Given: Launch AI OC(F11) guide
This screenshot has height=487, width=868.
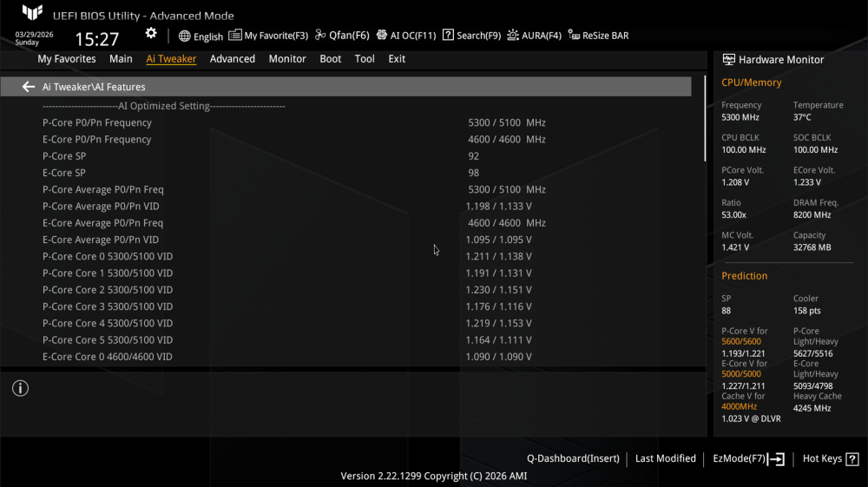Looking at the screenshot, I should point(406,36).
